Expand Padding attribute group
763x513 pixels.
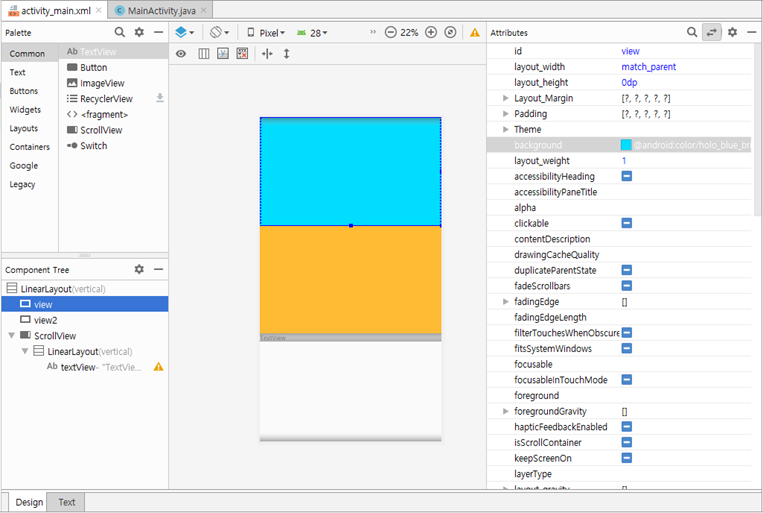tap(506, 114)
